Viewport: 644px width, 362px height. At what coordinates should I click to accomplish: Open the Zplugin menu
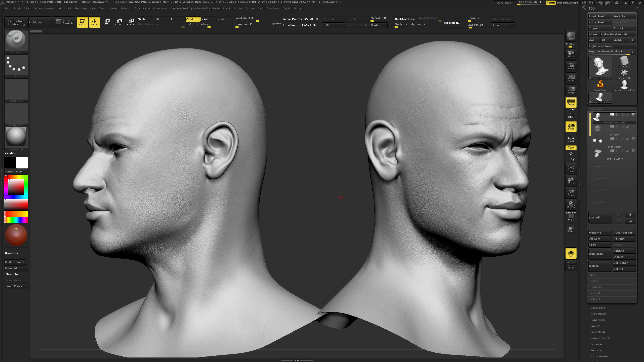286,9
